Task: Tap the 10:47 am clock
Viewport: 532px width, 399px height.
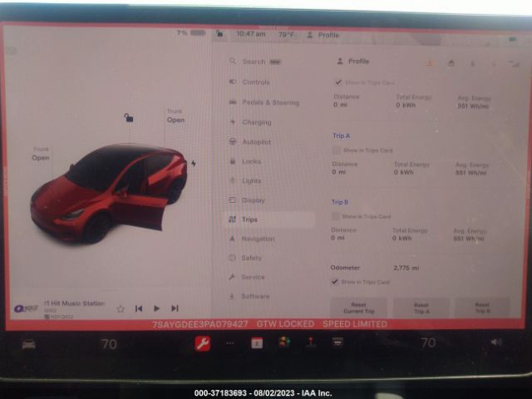Action: point(251,34)
